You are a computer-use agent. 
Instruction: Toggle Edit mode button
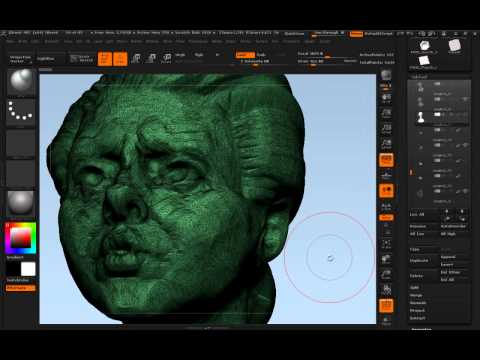pyautogui.click(x=104, y=59)
